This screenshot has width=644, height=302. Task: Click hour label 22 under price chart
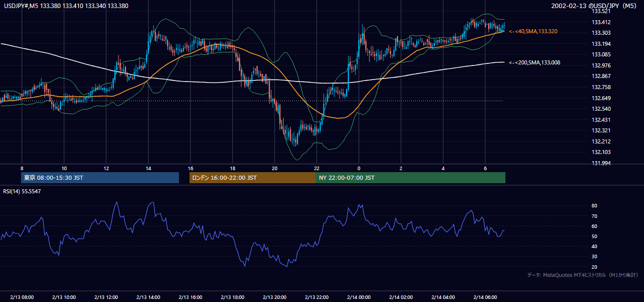316,168
